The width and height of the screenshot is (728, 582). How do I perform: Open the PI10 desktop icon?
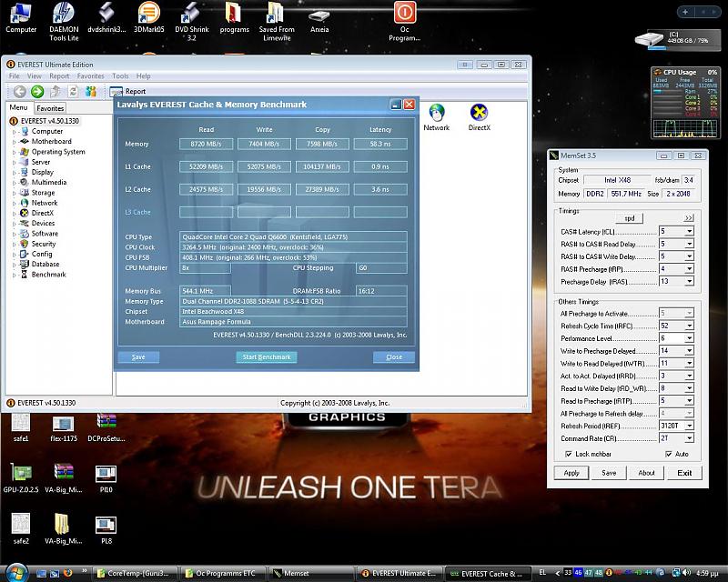(x=106, y=478)
